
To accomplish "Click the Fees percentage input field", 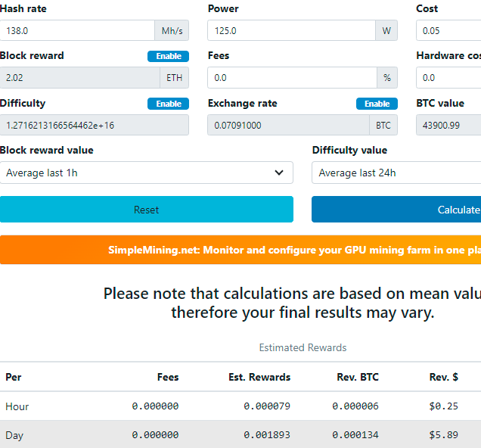I will [291, 78].
